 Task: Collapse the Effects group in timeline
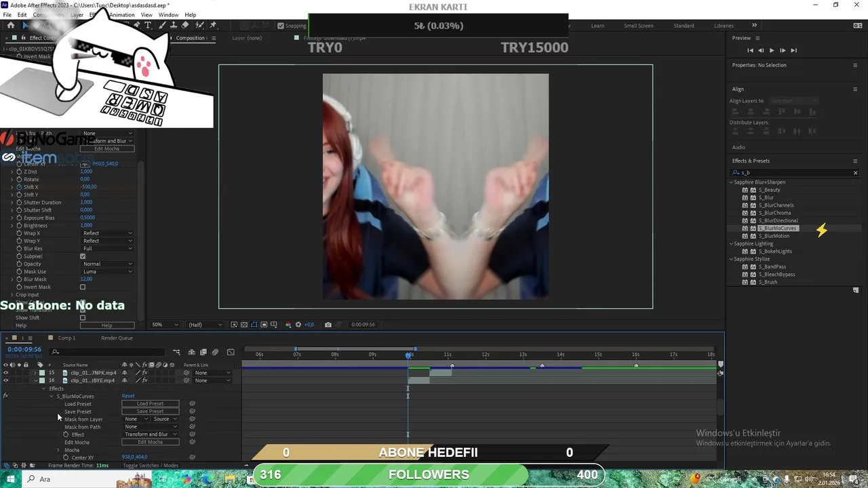[43, 388]
